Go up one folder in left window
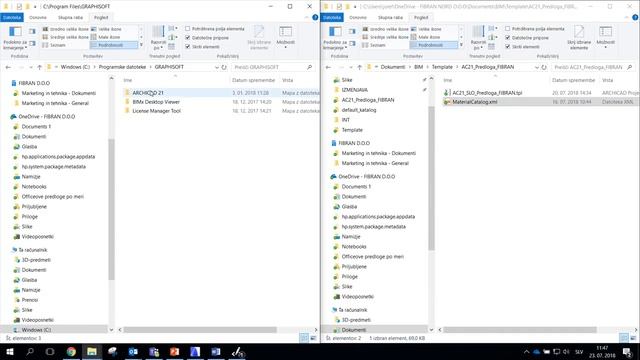The width and height of the screenshot is (640, 360). click(40, 67)
